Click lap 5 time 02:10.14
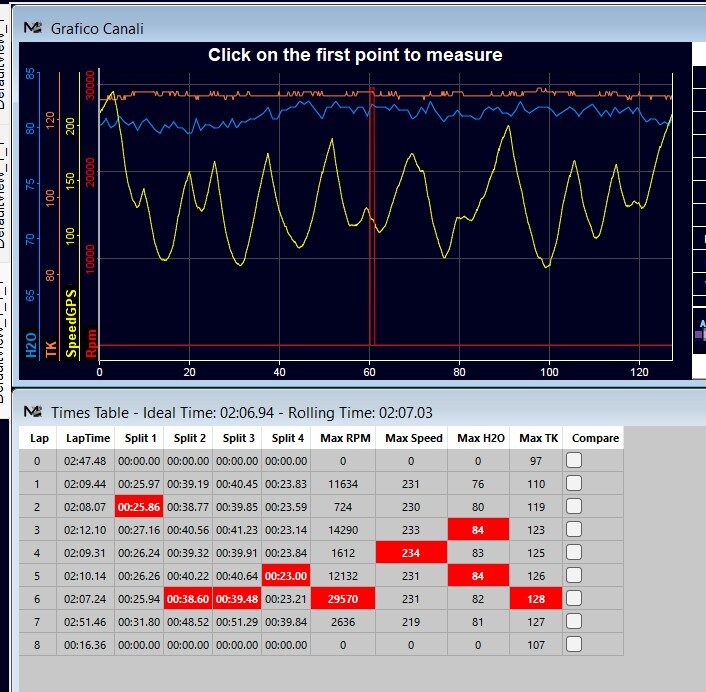Viewport: 706px width, 692px height. 85,576
